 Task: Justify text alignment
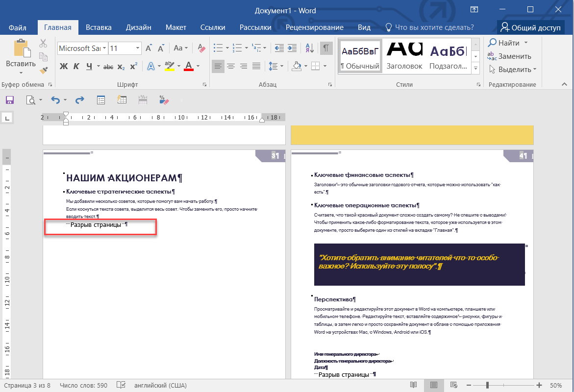256,66
